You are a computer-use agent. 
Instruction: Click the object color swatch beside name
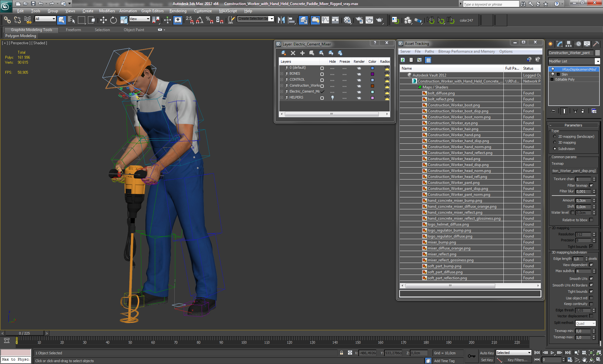(597, 53)
